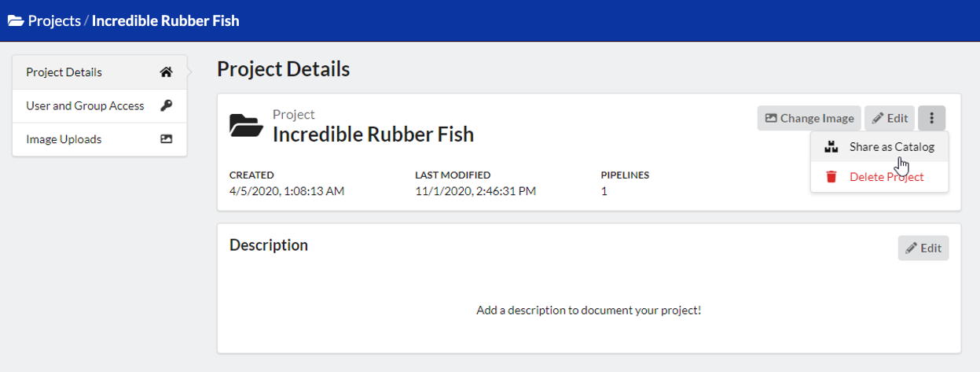Click the folder icon in the Projects breadcrumb

[16, 21]
